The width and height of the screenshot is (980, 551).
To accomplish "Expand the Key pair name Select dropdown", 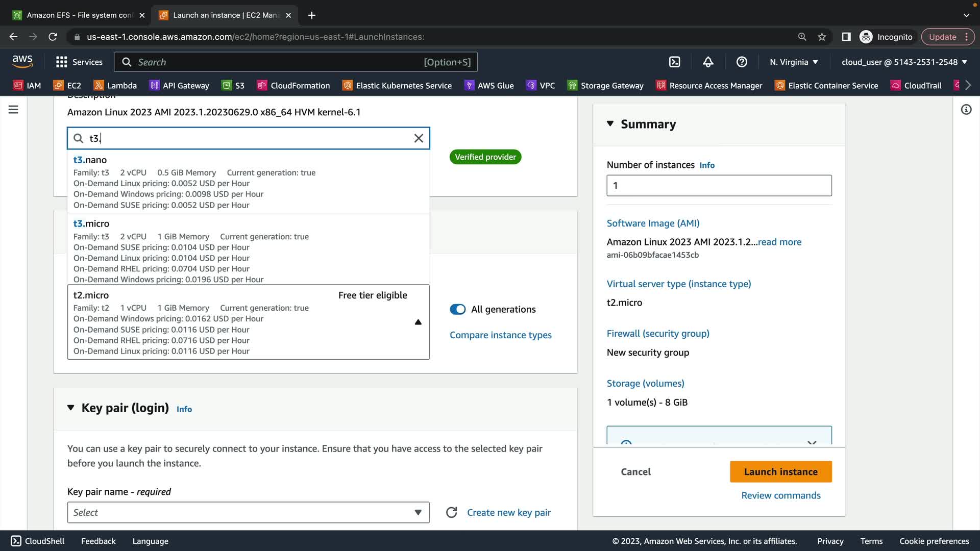I will coord(248,512).
